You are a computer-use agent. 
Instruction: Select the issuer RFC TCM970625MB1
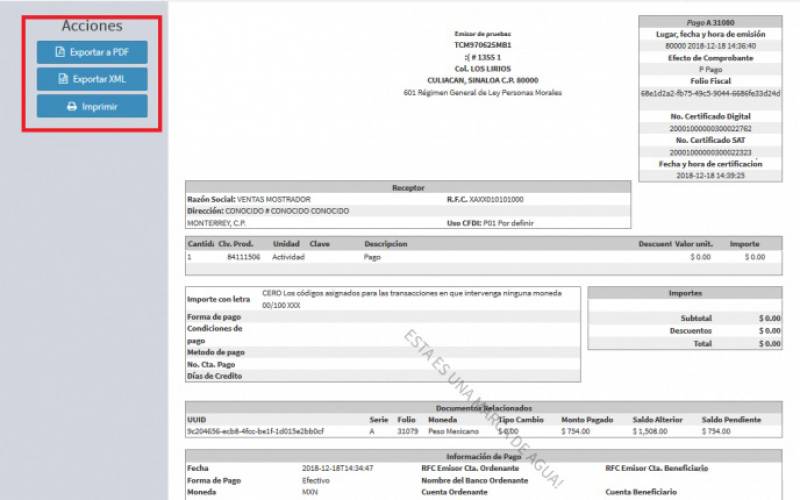482,45
